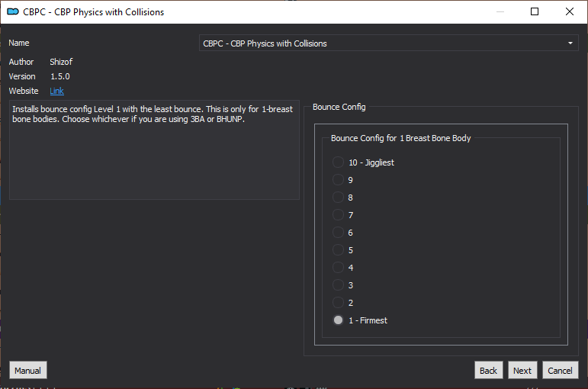Open the Website Link

(x=56, y=91)
